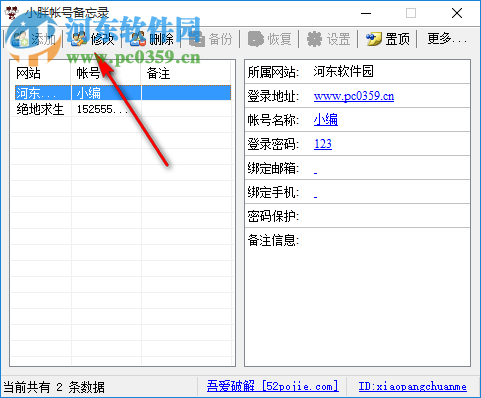This screenshot has height=398, width=481.
Task: Click the 删除 (Delete) toolbar button
Action: coord(152,39)
